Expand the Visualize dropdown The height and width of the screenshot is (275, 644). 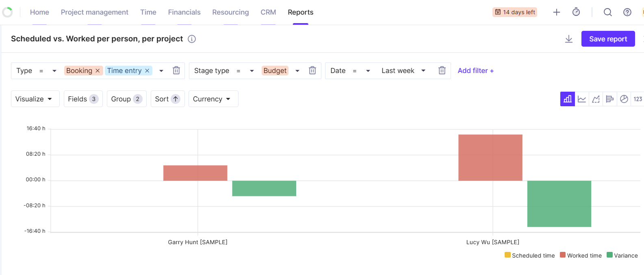[x=35, y=99]
